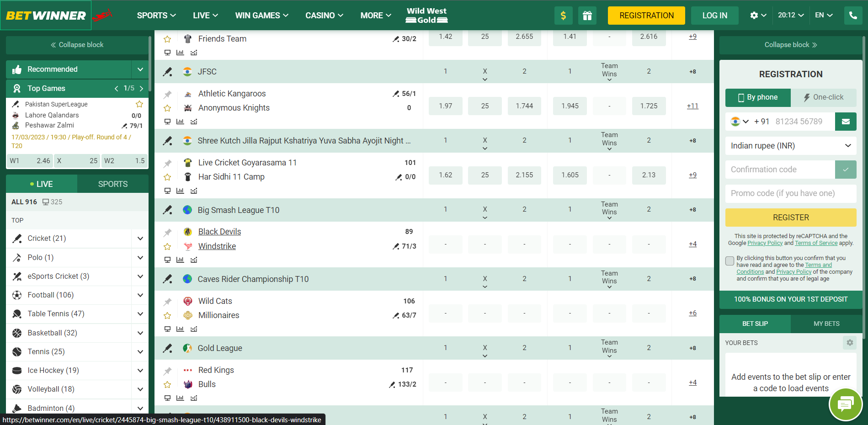This screenshot has height=425, width=868.
Task: Open the Black Devils team link
Action: click(x=219, y=232)
